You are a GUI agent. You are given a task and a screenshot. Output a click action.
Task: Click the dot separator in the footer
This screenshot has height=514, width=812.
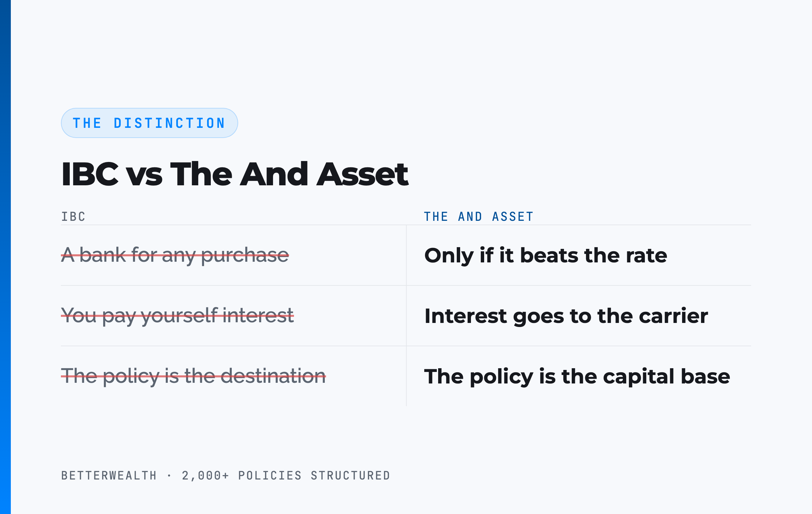click(169, 476)
